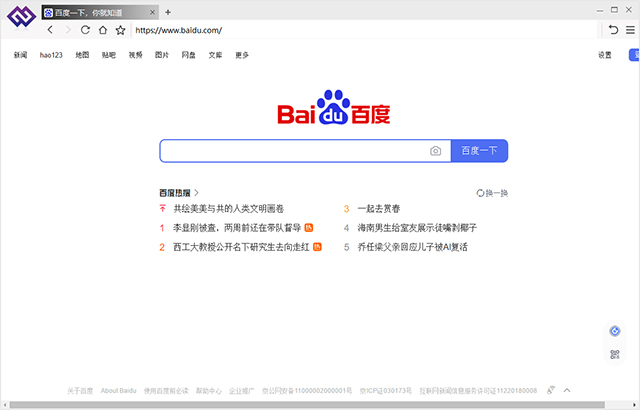Open the 网盘 link

click(189, 55)
